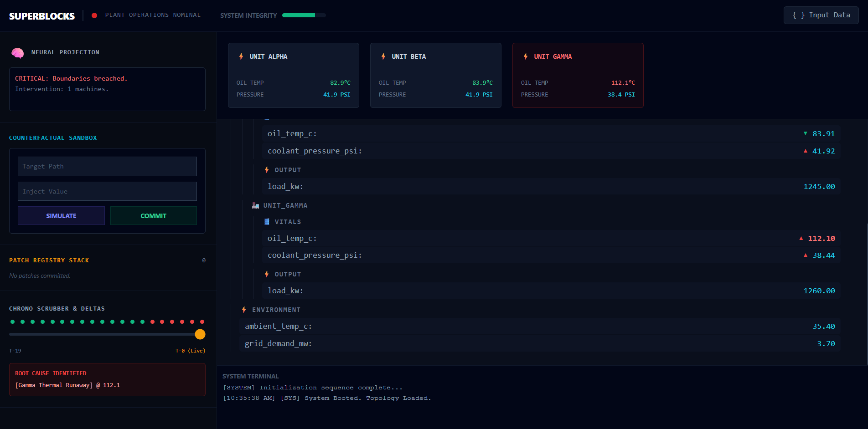Run the SIMULATE action
The width and height of the screenshot is (868, 429).
tap(61, 216)
